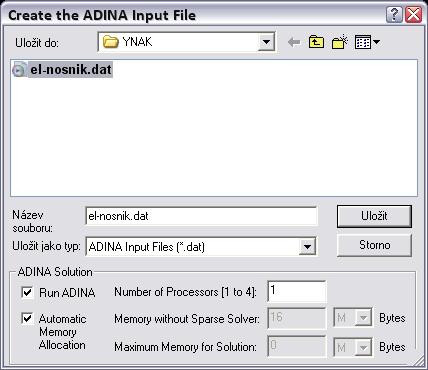This screenshot has width=428, height=370.
Task: Open Maximum Memory for Solution units dropdown
Action: pyautogui.click(x=363, y=348)
